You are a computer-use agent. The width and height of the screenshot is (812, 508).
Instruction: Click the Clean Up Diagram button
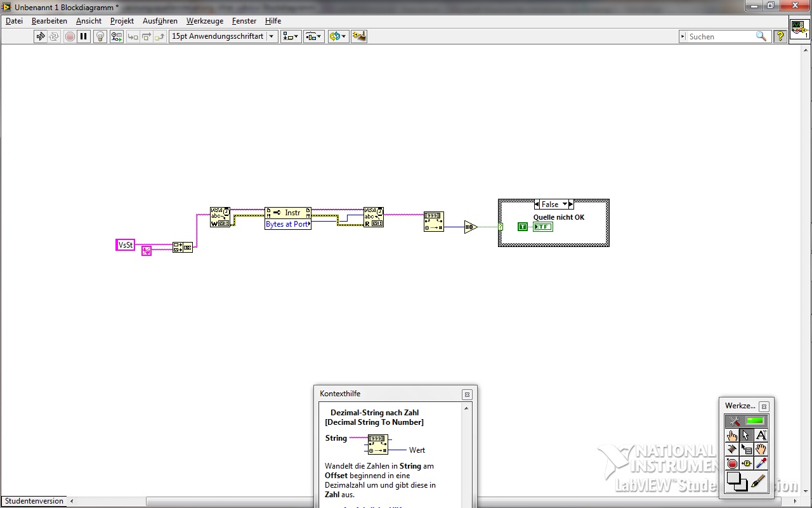coord(359,36)
